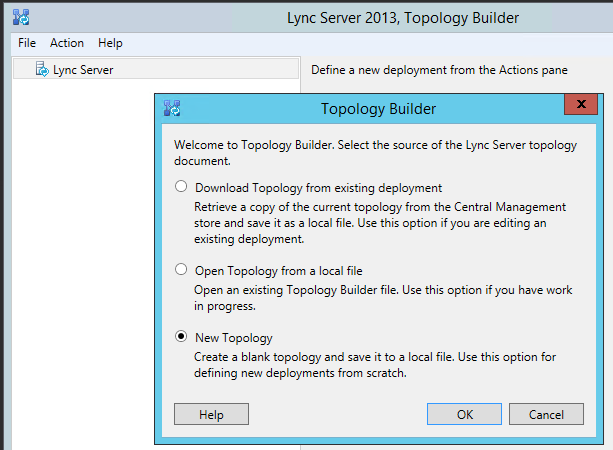The height and width of the screenshot is (450, 613).
Task: Close the Topology Builder dialog with the X
Action: click(x=581, y=104)
